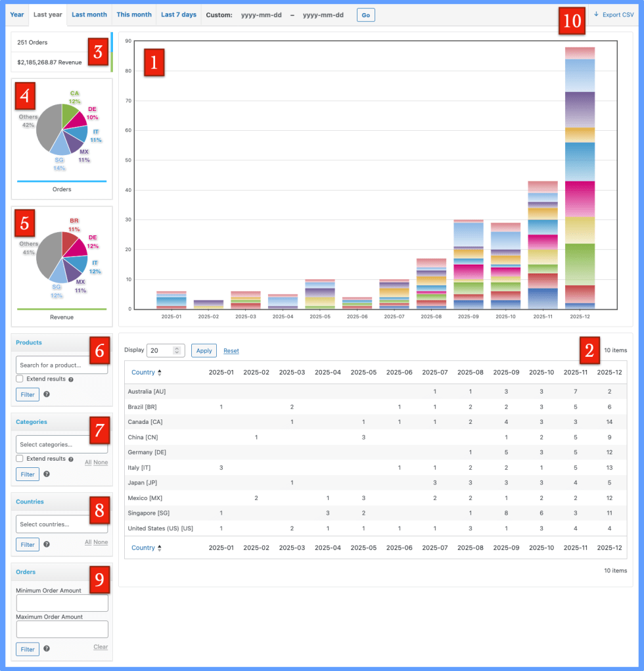Click the Reset link next to Apply
The height and width of the screenshot is (671, 644).
click(231, 350)
